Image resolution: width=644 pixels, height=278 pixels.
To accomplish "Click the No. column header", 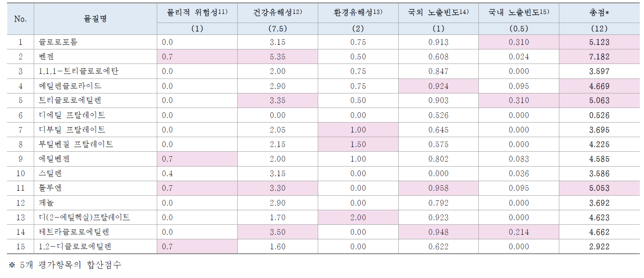I will (20, 19).
